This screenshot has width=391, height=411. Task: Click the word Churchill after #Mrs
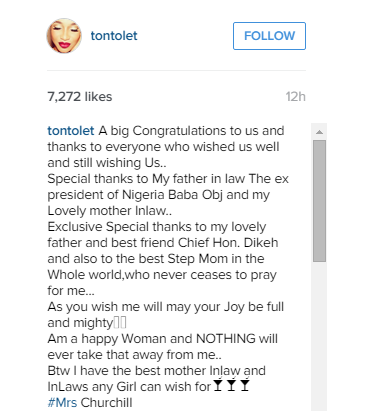click(106, 403)
